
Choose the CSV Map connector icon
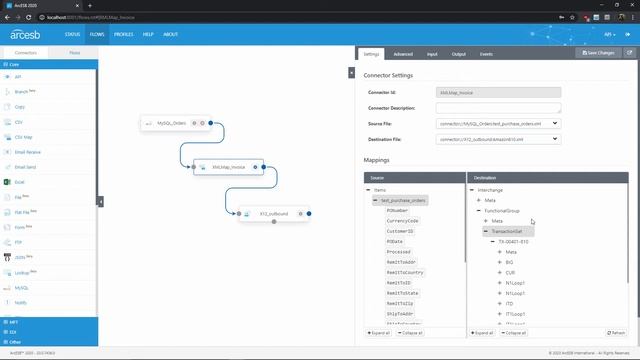point(7,137)
